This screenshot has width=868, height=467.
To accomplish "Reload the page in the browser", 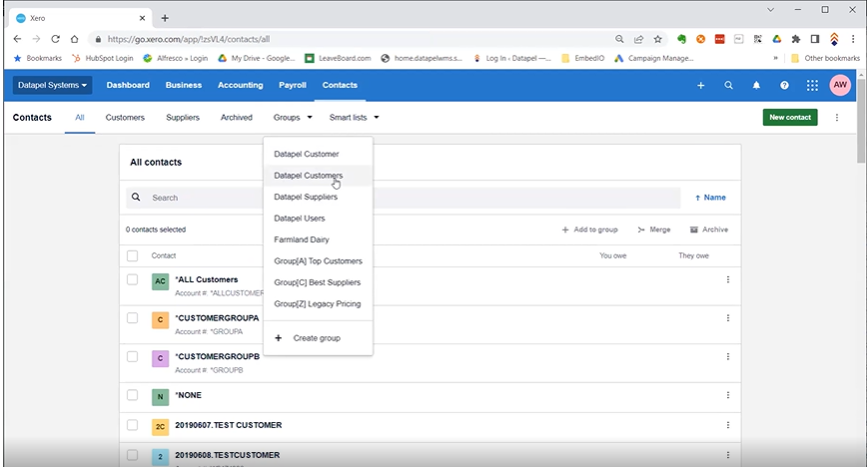I will click(x=55, y=39).
